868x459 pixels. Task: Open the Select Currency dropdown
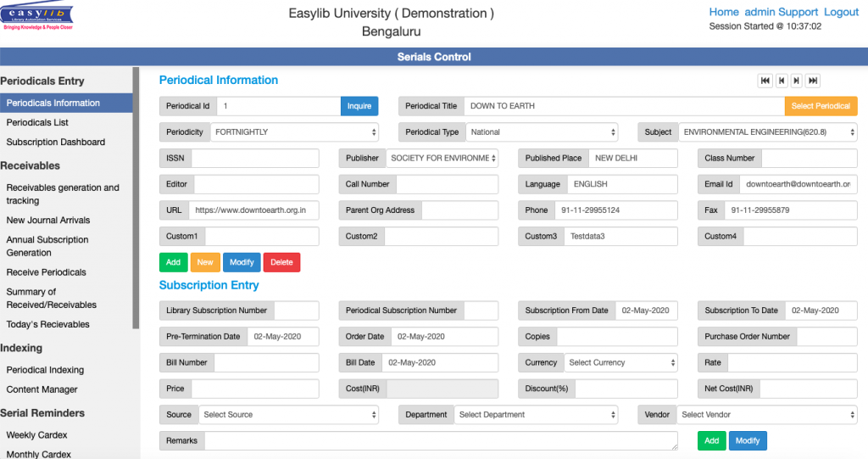[x=620, y=362]
